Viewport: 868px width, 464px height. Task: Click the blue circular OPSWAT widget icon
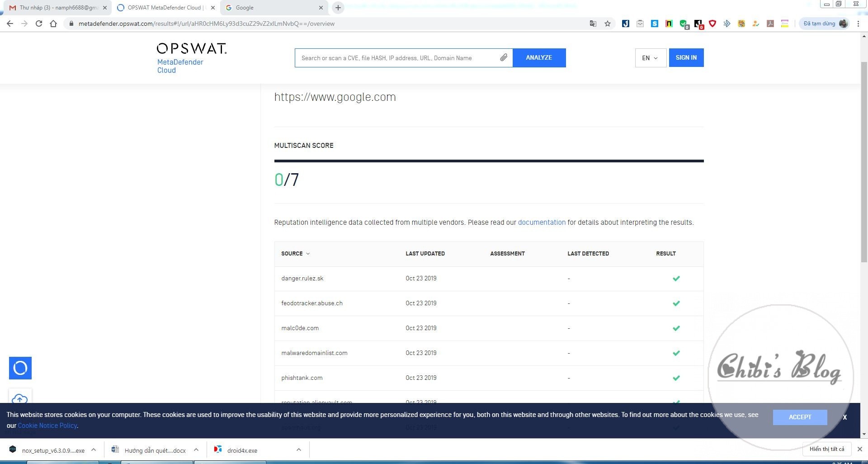click(20, 368)
